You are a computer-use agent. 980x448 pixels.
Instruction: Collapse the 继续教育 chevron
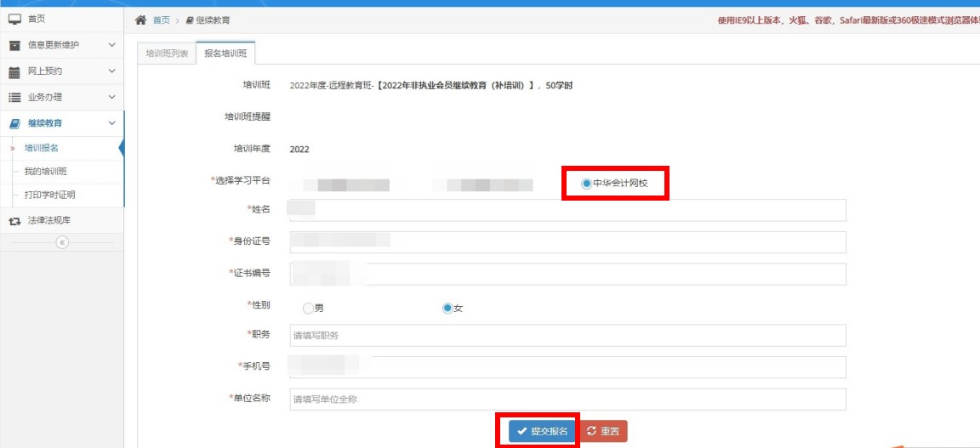112,124
